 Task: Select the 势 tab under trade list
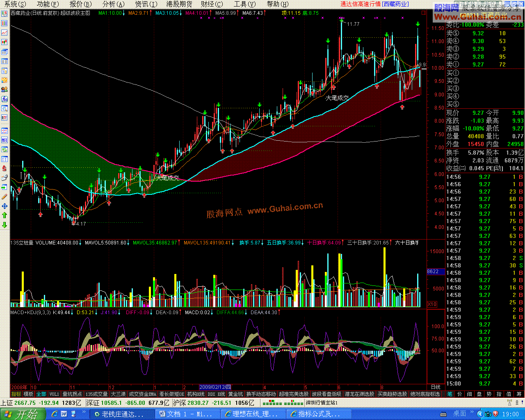tap(489, 394)
